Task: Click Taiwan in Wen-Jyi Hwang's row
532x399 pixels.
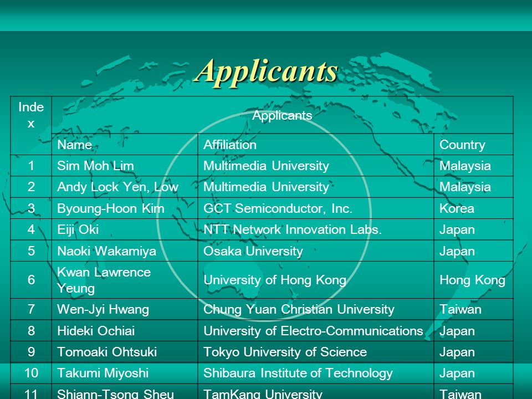Action: [461, 309]
